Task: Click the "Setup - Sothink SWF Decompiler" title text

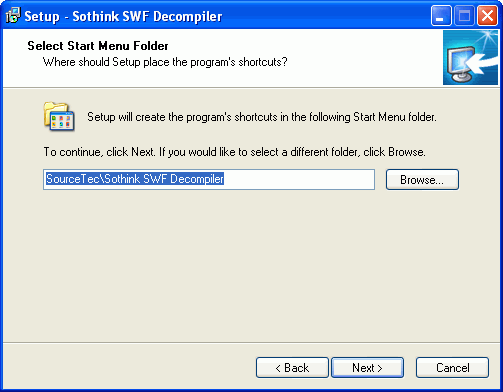Action: click(123, 16)
